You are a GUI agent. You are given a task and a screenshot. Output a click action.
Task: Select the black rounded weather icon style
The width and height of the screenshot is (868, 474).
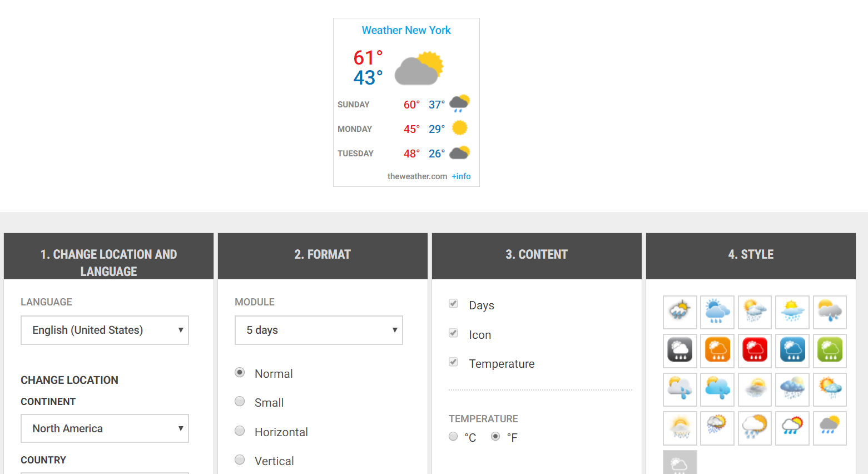point(679,350)
